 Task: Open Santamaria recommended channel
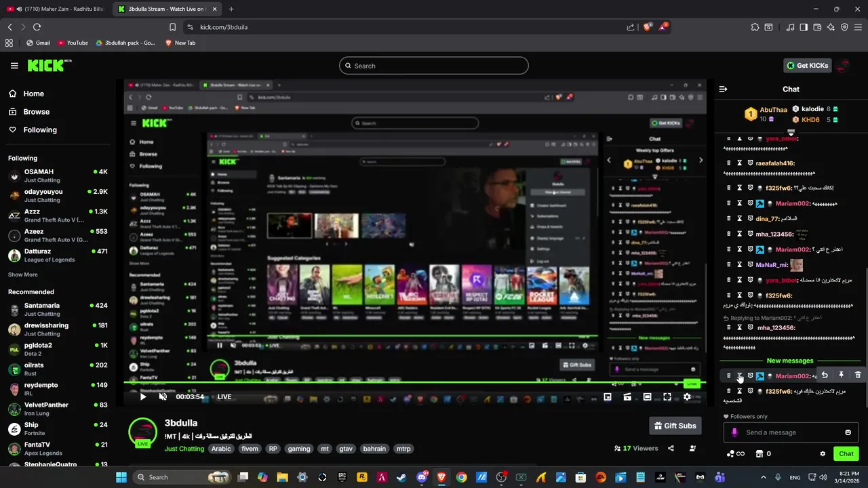tap(58, 309)
